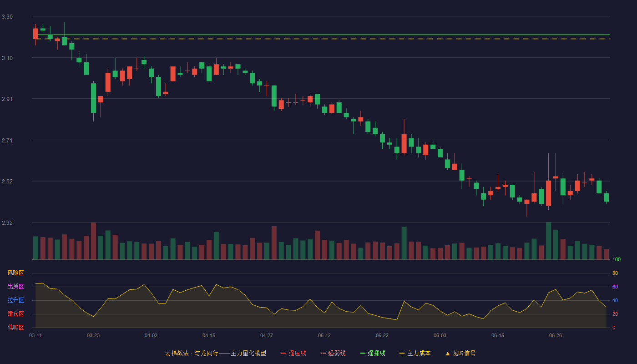Click the 2.32 price axis label
The width and height of the screenshot is (637, 364).
tap(7, 223)
